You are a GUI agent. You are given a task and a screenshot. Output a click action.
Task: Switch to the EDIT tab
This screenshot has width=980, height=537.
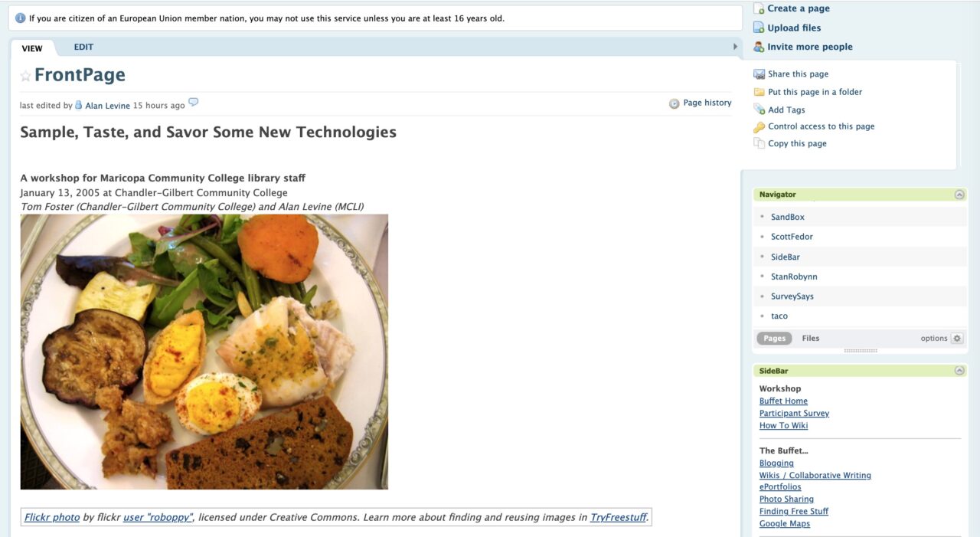tap(83, 47)
